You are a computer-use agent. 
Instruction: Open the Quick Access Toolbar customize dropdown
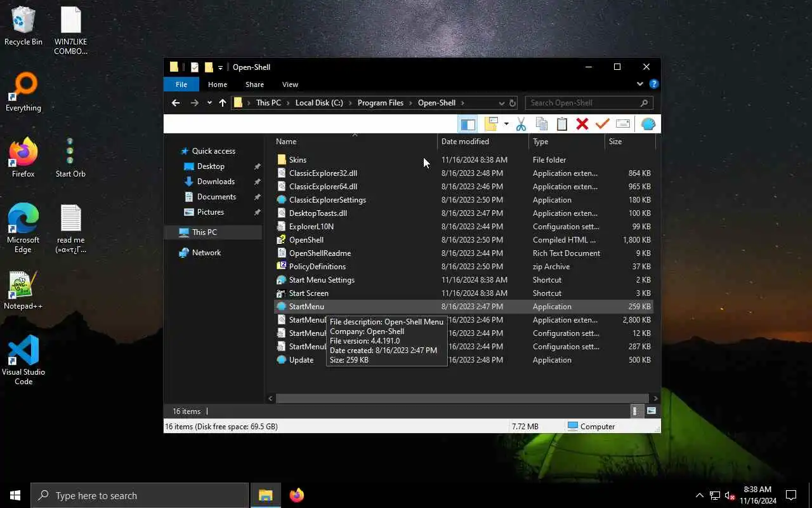[x=220, y=67]
